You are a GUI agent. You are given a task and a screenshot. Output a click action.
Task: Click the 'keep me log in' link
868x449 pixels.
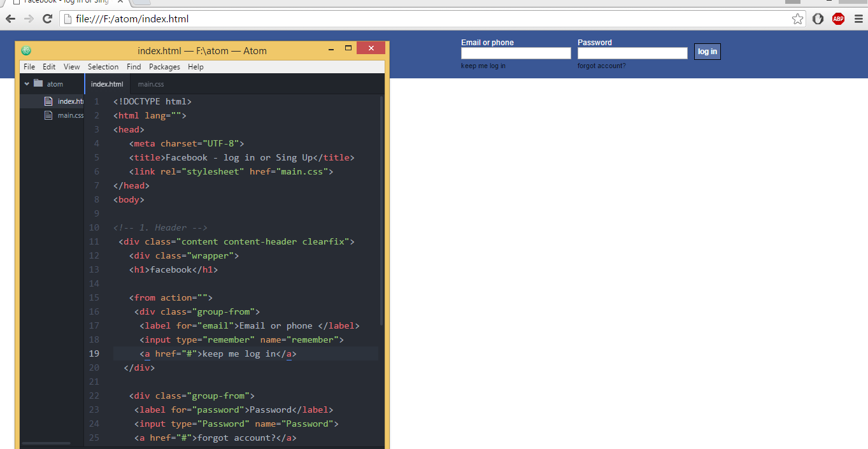click(483, 66)
